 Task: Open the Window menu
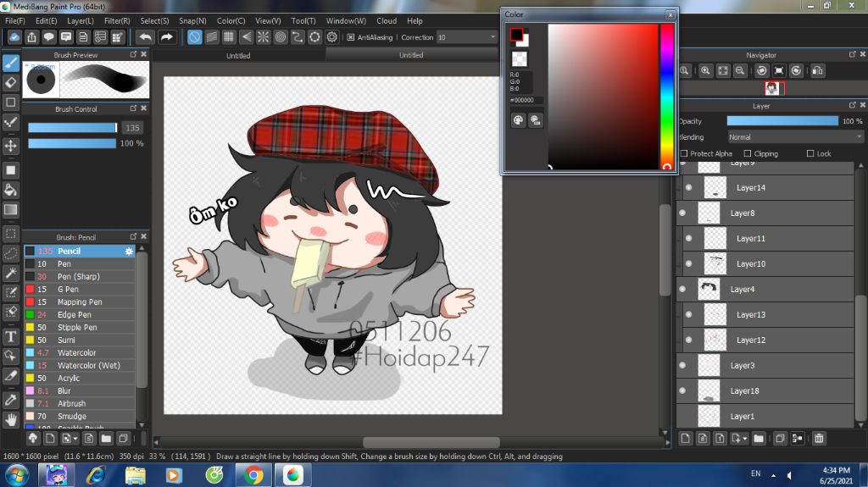(346, 20)
